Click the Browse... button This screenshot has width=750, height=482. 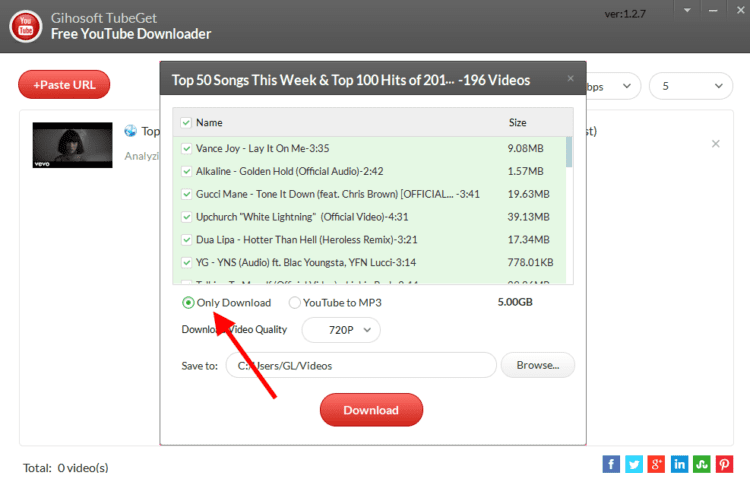[538, 365]
